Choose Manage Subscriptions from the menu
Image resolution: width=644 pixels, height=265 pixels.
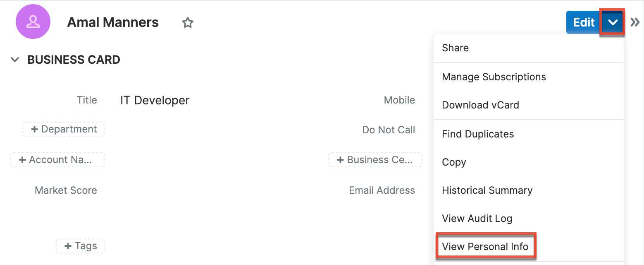[494, 77]
